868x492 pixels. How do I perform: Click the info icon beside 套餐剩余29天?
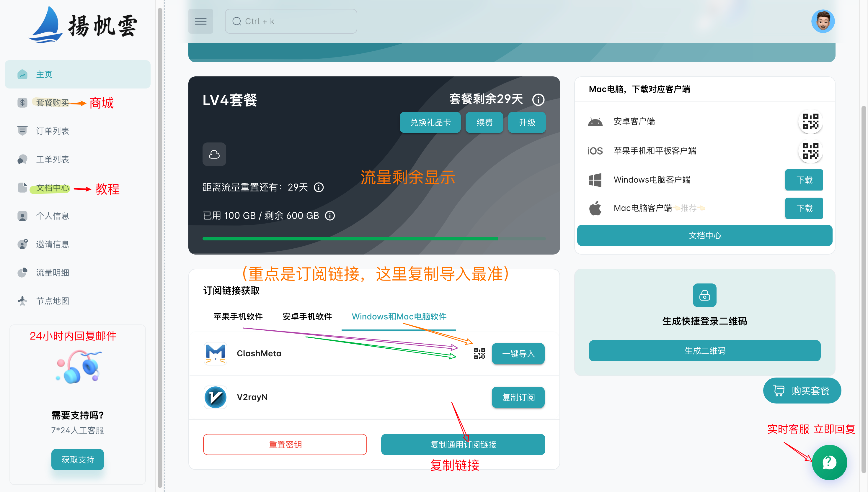[538, 99]
